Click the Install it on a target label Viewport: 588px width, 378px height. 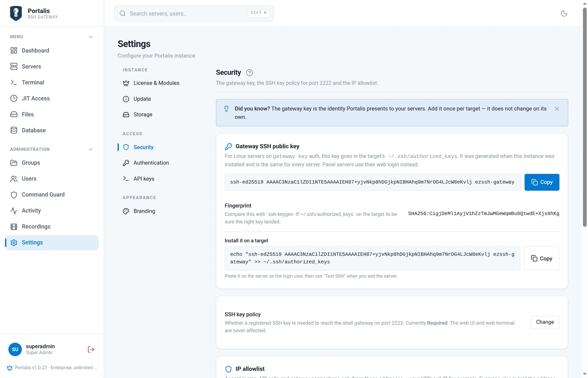pos(246,241)
